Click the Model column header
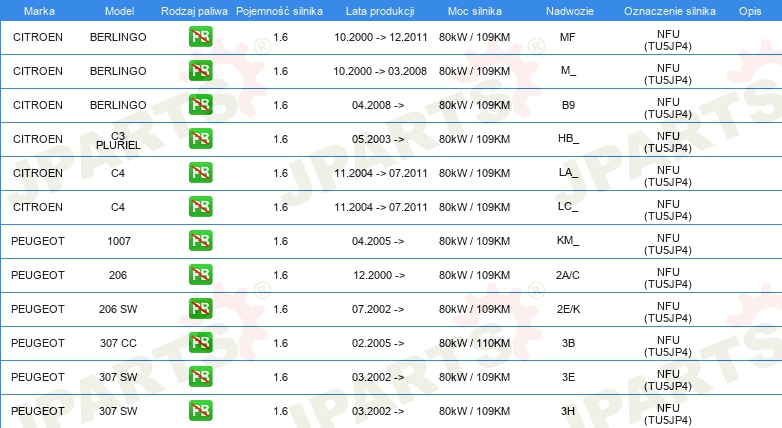Viewport: 782px width, 428px height. pos(119,11)
